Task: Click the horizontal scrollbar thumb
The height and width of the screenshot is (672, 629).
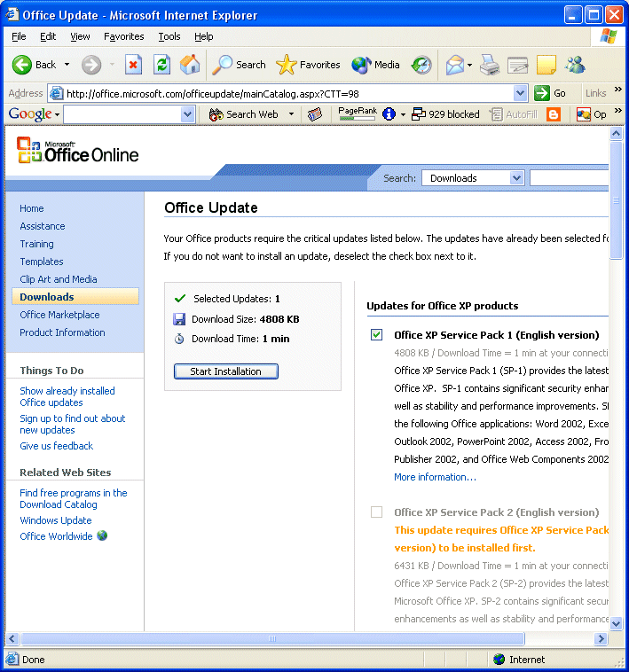Action: click(272, 638)
